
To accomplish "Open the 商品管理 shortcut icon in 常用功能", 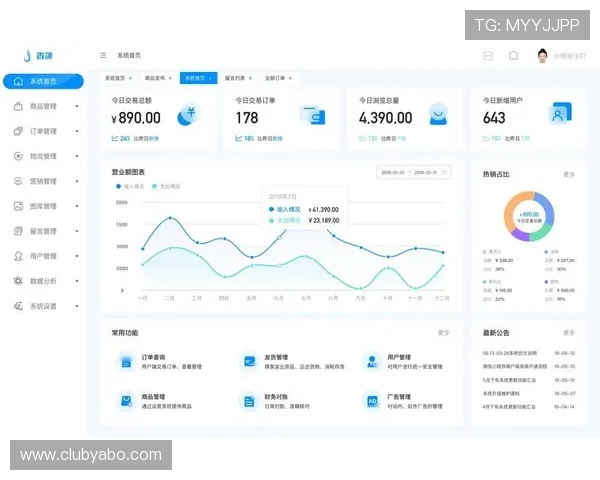I will click(x=124, y=401).
